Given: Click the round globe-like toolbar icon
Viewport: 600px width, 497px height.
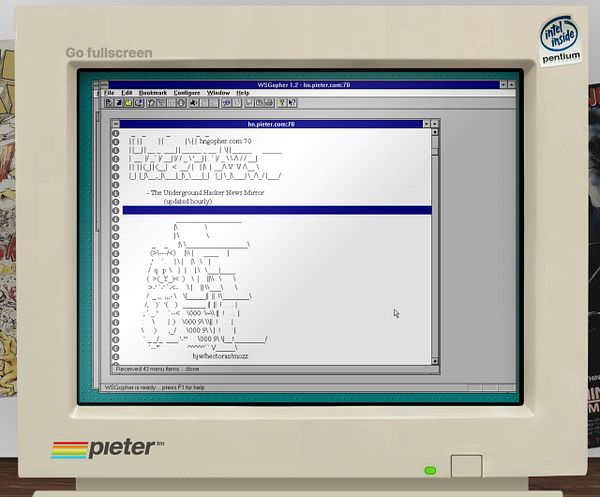Looking at the screenshot, I should [181, 103].
